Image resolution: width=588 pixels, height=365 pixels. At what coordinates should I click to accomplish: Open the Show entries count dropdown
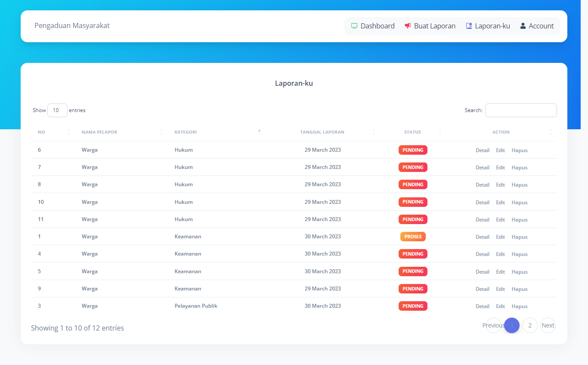(x=57, y=110)
